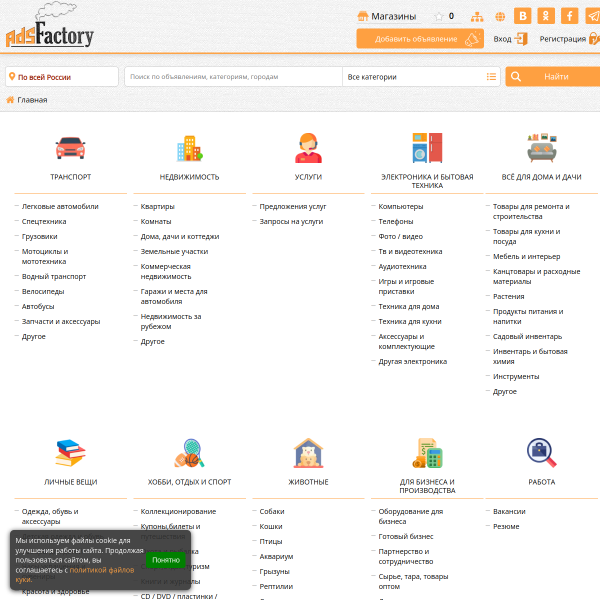Open the Facebook social icon

[569, 16]
